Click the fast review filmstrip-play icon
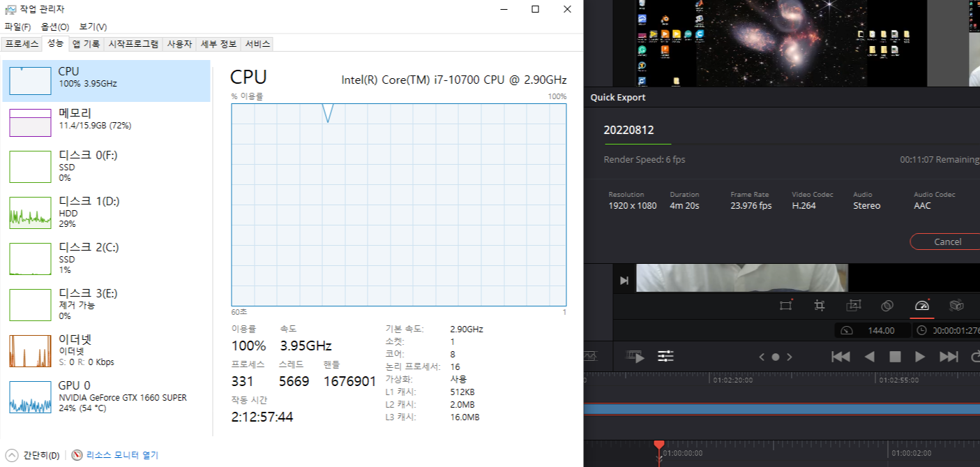Screen dimensions: 980x467 tap(635, 357)
